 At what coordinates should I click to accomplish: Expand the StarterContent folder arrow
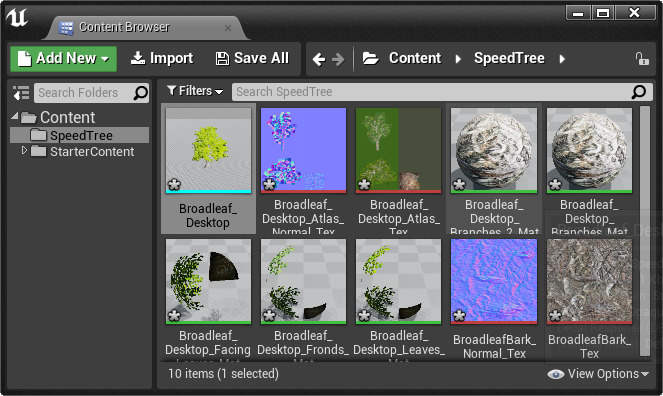coord(24,150)
